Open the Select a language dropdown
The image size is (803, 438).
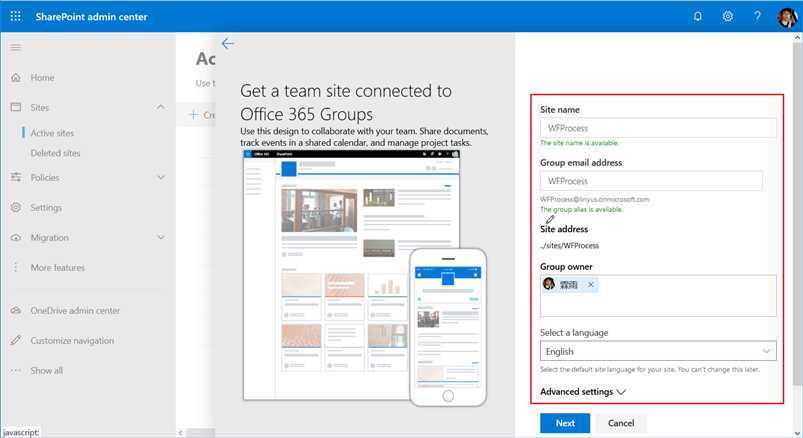point(658,351)
